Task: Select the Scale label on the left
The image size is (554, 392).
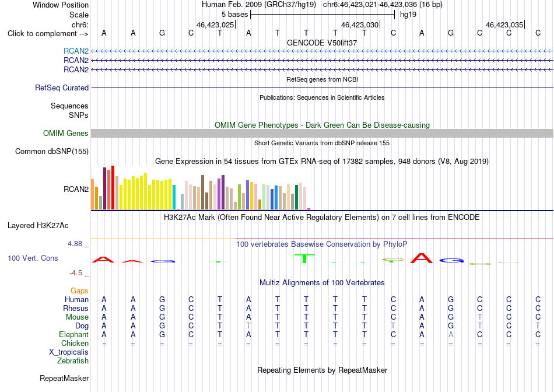Action: pos(79,15)
